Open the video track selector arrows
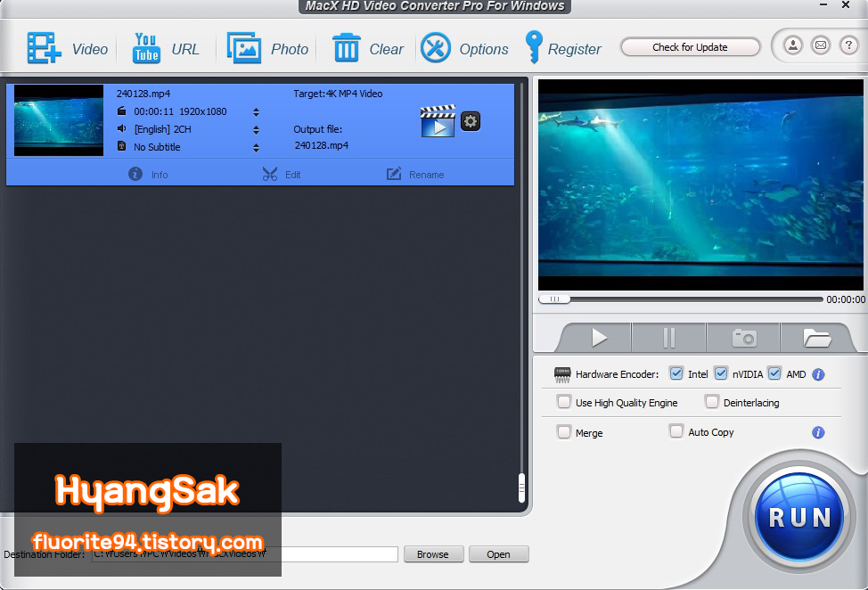The image size is (868, 590). [256, 112]
